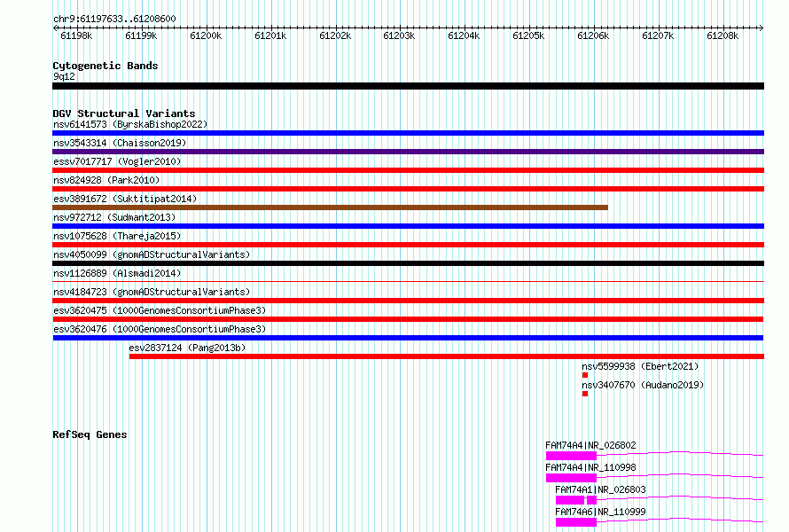
Task: Click the nsv6141573 (ByrskaBishop2022) variant label
Action: [130, 124]
